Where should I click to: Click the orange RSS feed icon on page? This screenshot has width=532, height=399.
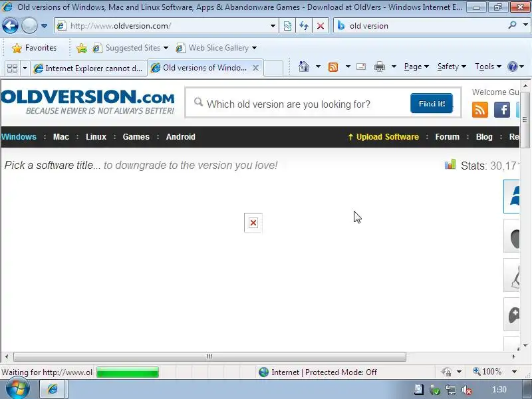click(x=479, y=110)
